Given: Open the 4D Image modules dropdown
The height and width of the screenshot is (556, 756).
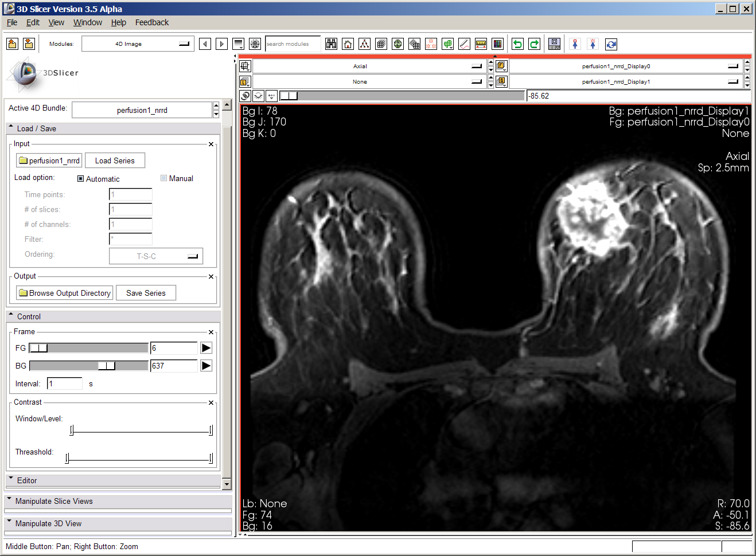Looking at the screenshot, I should tap(138, 44).
